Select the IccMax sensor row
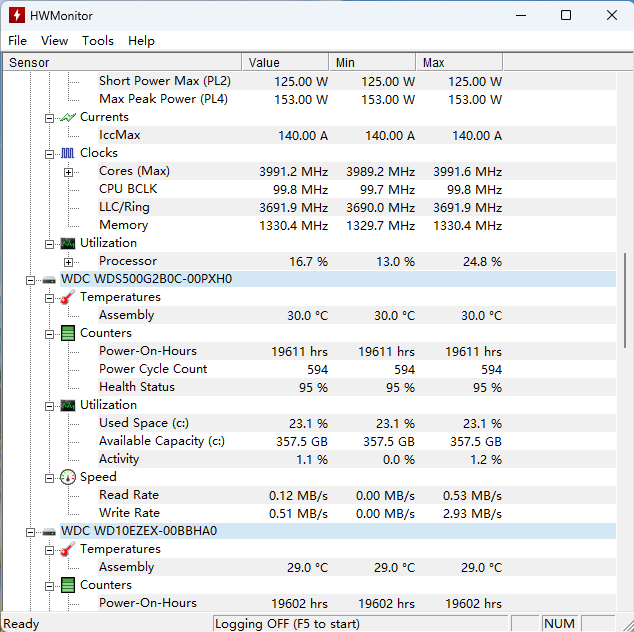634x632 pixels. (x=357, y=135)
